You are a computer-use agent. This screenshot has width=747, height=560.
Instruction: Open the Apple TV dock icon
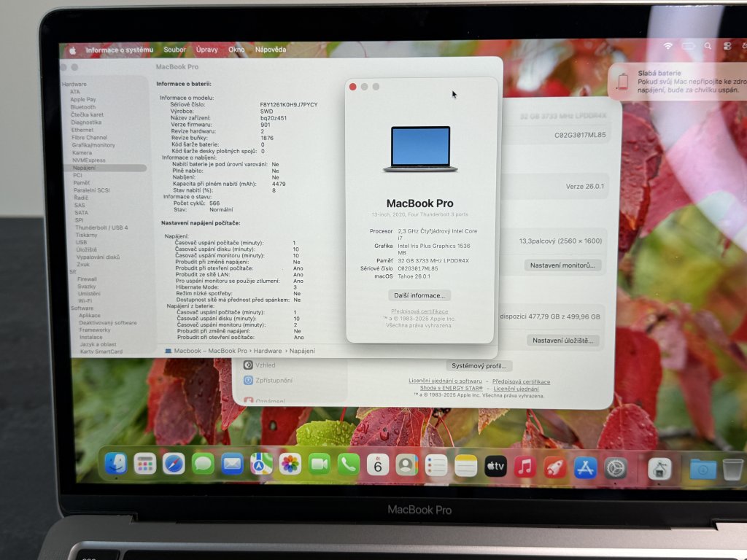click(x=495, y=466)
